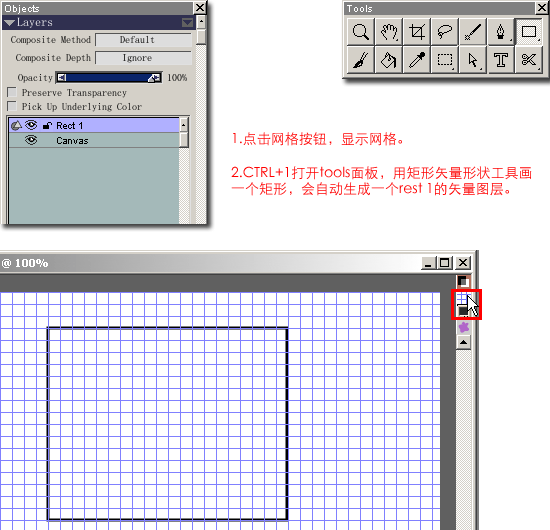Hide the Rect 1 layer
550x530 pixels.
pos(31,125)
